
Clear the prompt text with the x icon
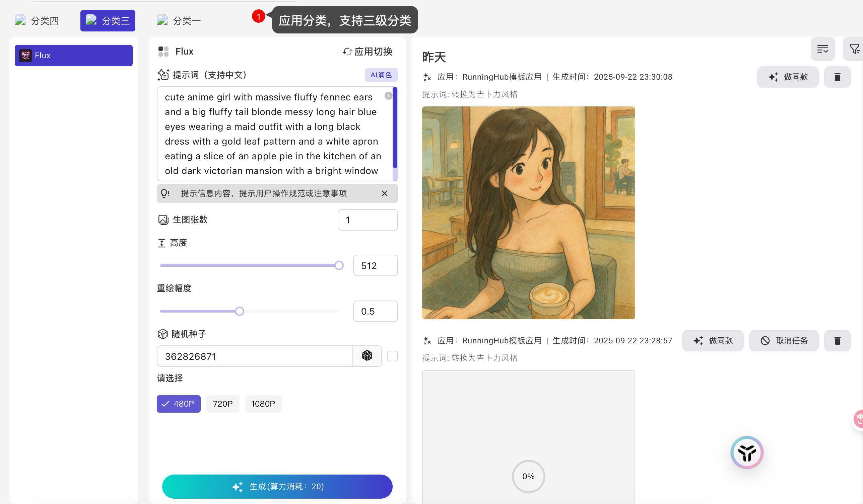coord(388,96)
